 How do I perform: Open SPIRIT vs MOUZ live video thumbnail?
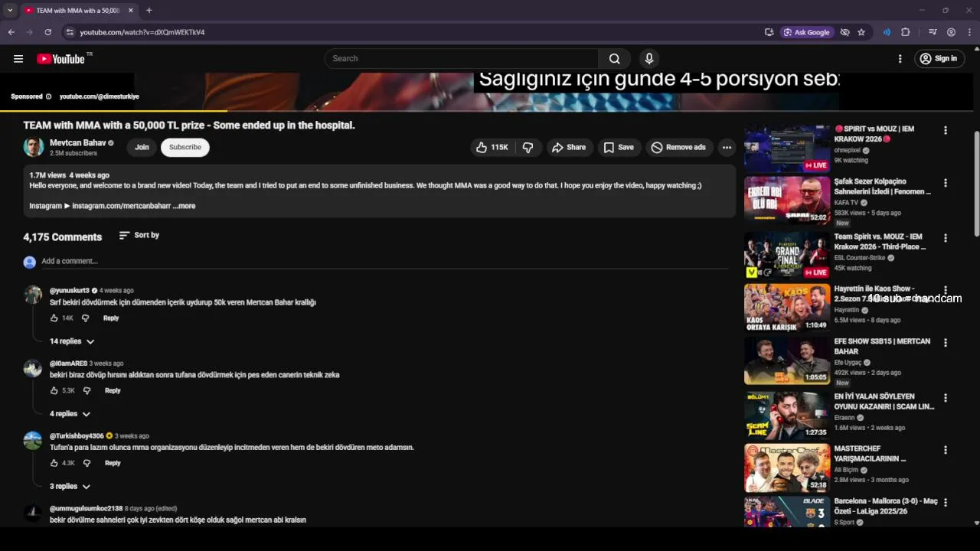787,148
